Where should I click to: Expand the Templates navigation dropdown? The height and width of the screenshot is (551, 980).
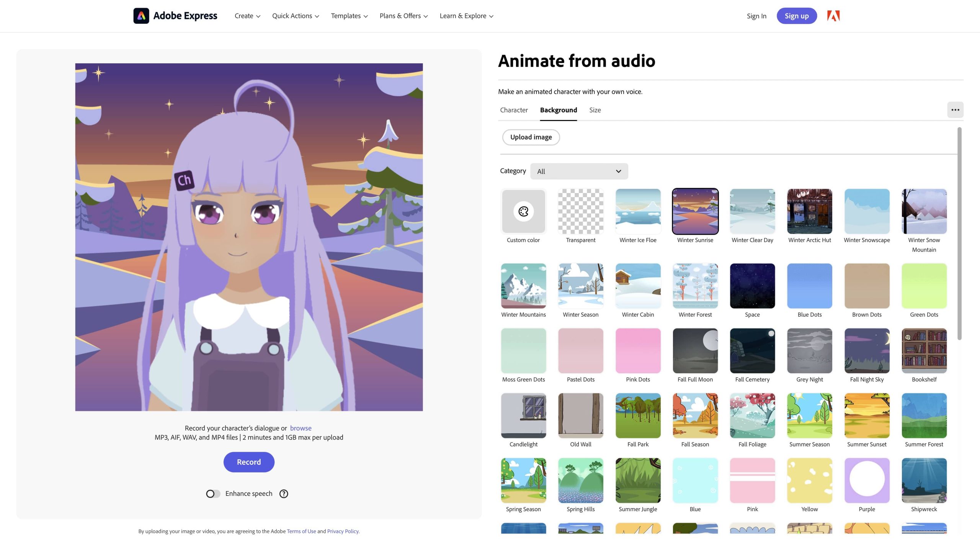349,16
